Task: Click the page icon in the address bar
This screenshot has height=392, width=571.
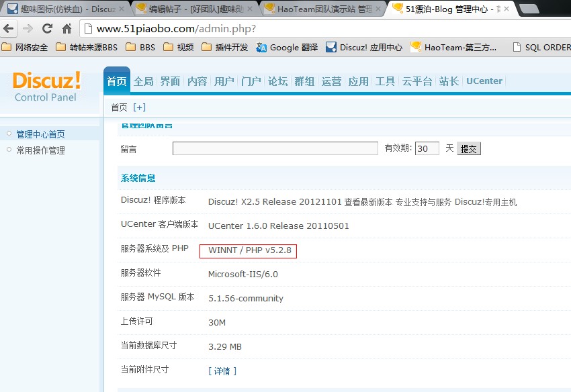Action: 88,28
